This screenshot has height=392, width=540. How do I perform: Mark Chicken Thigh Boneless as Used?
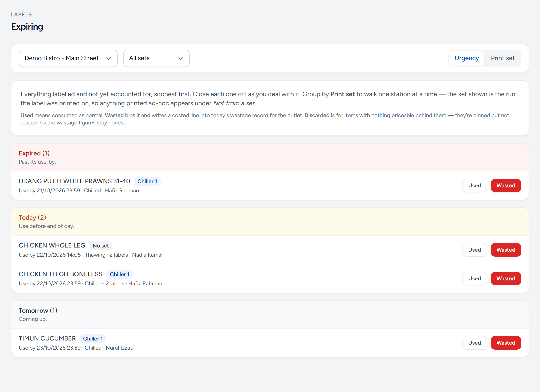[x=474, y=279]
